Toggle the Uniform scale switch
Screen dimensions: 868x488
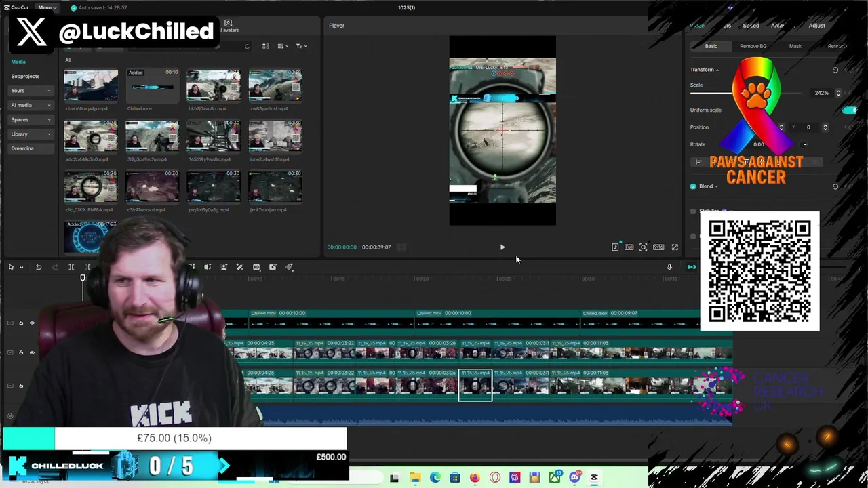(849, 110)
